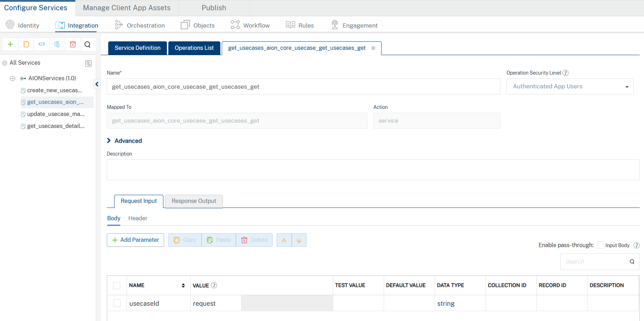The width and height of the screenshot is (644, 321).
Task: Open the Manage Client App Assets tab
Action: (x=127, y=8)
